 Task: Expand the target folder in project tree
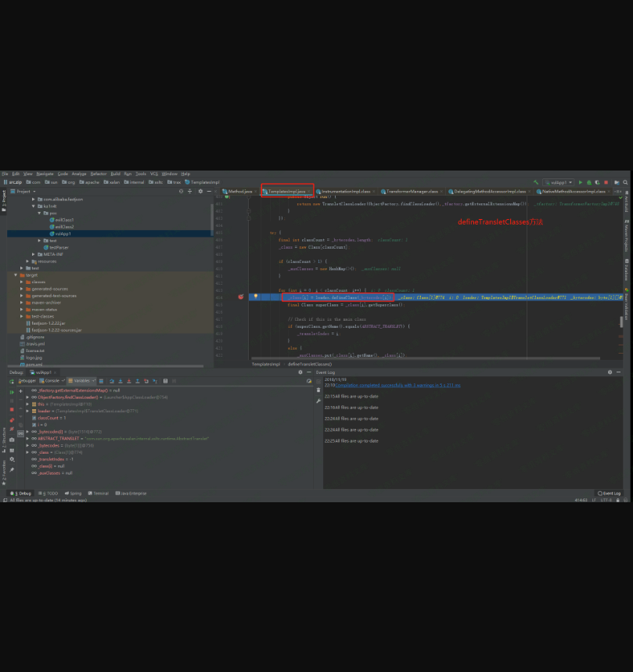point(16,275)
